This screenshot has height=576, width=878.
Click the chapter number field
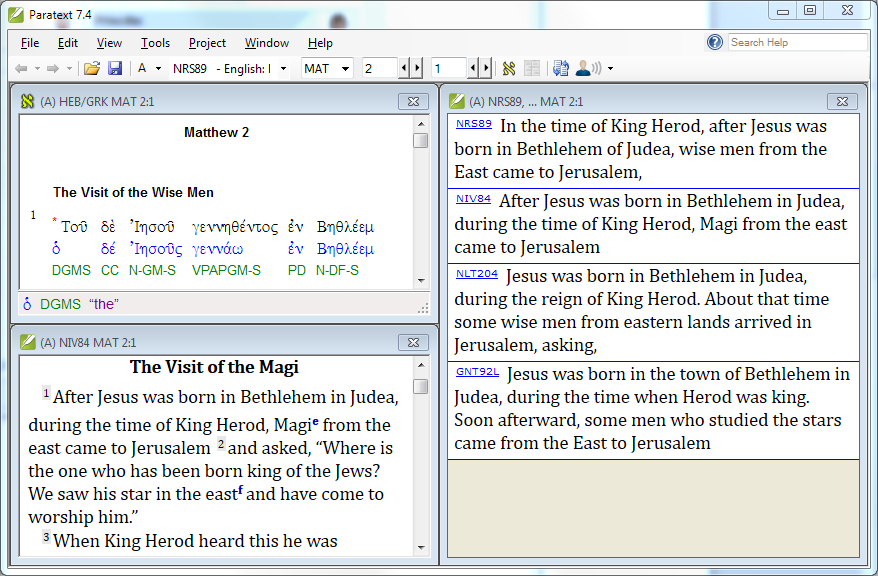pyautogui.click(x=380, y=69)
